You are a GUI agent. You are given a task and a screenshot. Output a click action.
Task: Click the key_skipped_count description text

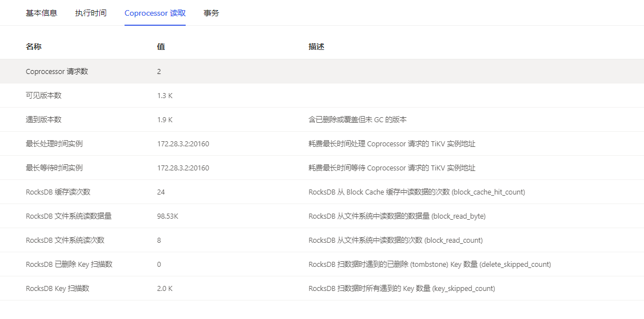pyautogui.click(x=402, y=289)
